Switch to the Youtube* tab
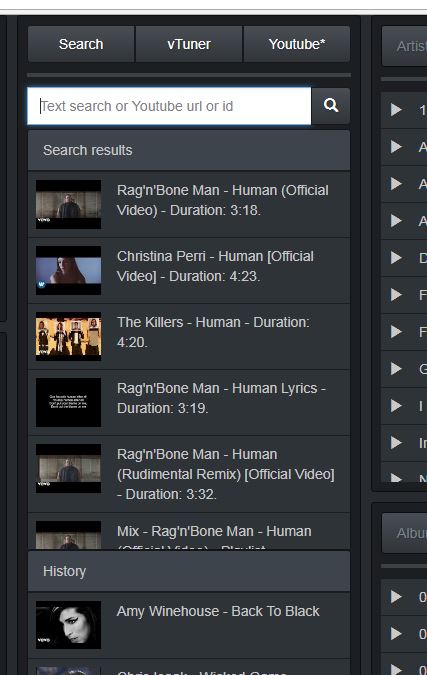Image resolution: width=427 pixels, height=675 pixels. pyautogui.click(x=297, y=44)
